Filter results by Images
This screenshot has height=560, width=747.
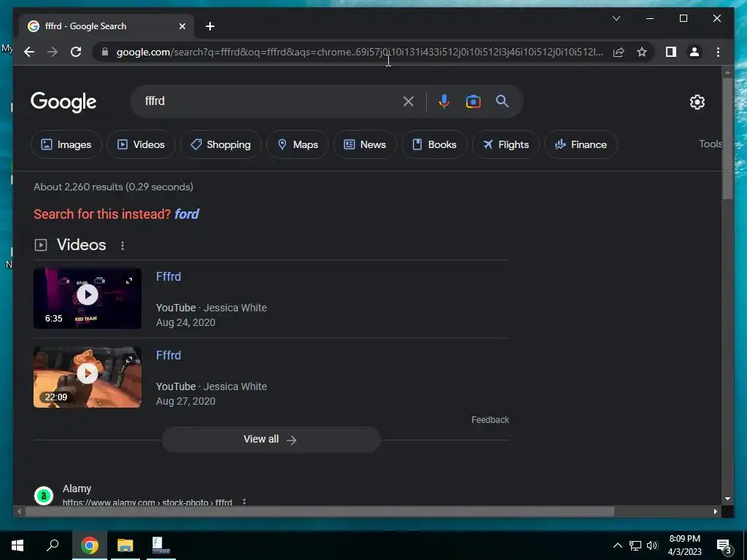point(66,144)
